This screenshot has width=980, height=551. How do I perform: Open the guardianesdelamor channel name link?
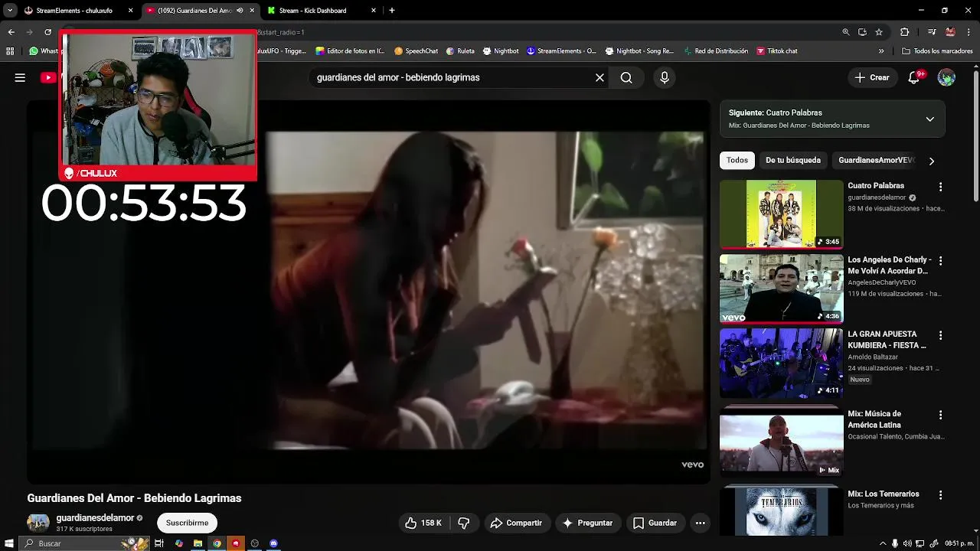pos(95,518)
